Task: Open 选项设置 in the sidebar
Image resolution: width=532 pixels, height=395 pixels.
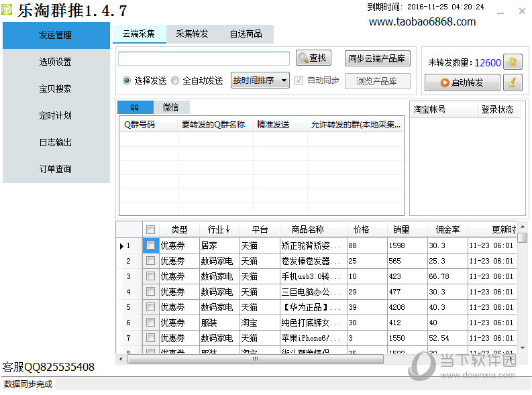Action: [x=56, y=62]
